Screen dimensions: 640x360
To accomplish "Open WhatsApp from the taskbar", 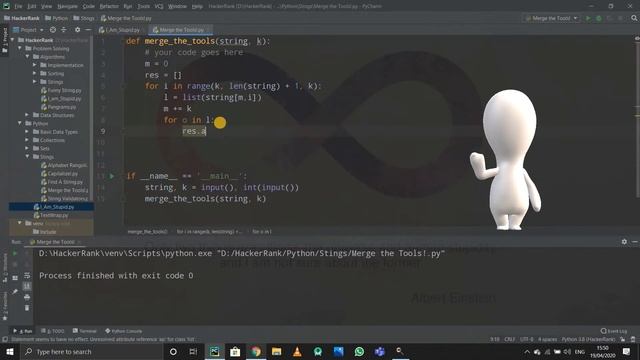I will tap(359, 351).
